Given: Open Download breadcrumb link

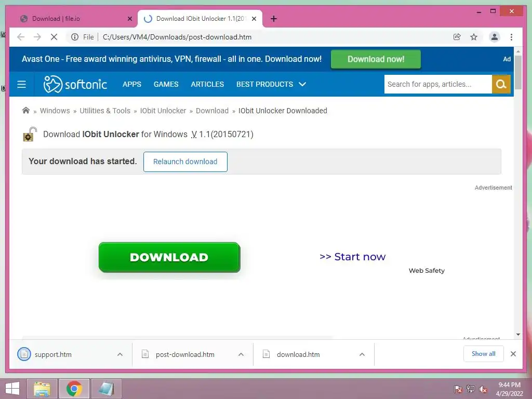Looking at the screenshot, I should [212, 111].
